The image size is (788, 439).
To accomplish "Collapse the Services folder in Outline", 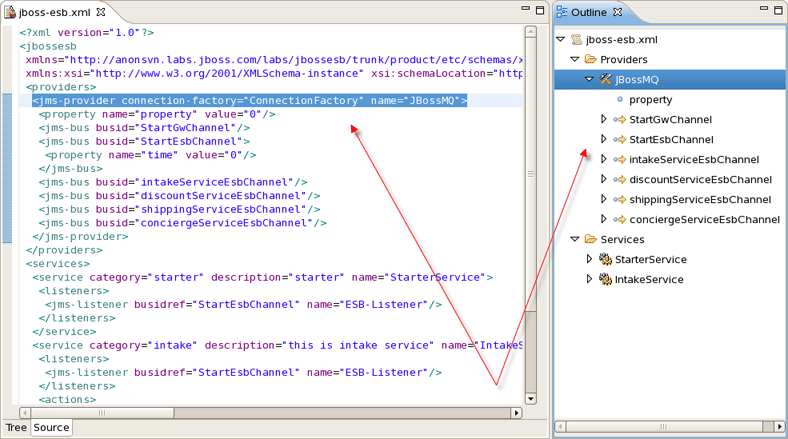I will pos(575,240).
